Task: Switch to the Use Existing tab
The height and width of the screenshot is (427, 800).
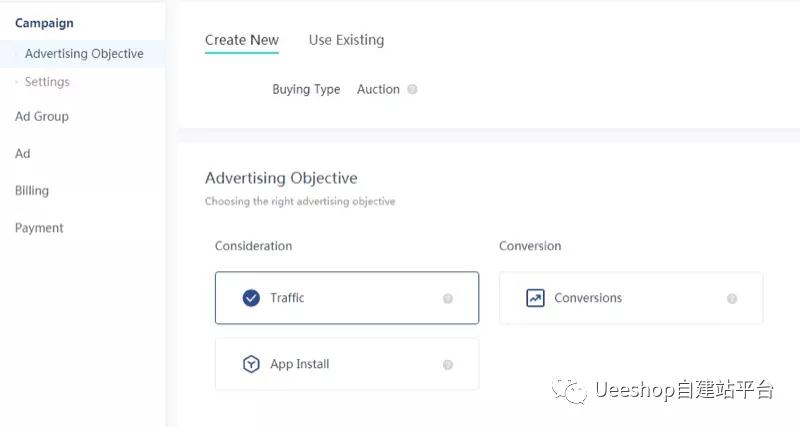Action: [346, 40]
